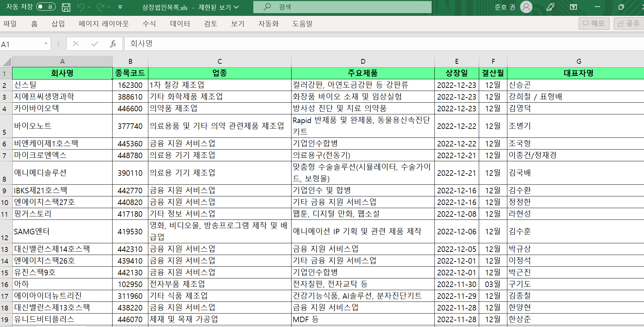Open the Undo history dropdown arrow

pyautogui.click(x=89, y=7)
